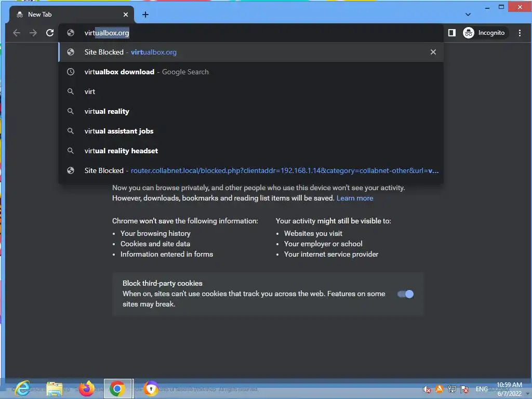Click the globe icon beside router.collabnet.local suggestion
532x399 pixels.
[x=71, y=170]
